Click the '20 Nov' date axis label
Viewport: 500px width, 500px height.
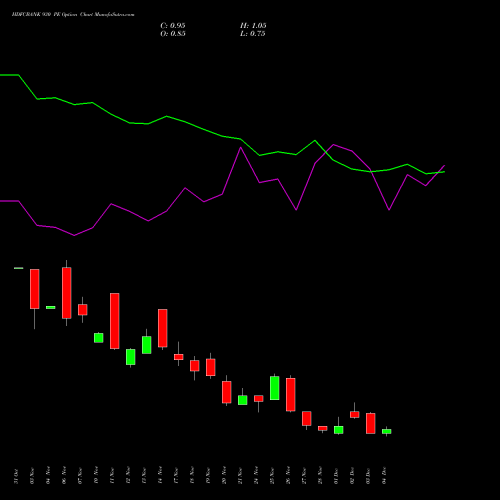click(x=224, y=476)
